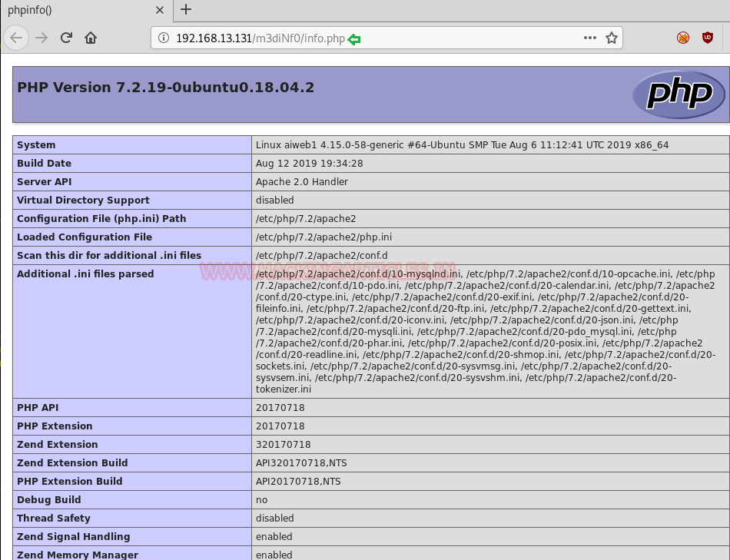730x560 pixels.
Task: Select Debug Build value 'no'
Action: click(x=261, y=500)
